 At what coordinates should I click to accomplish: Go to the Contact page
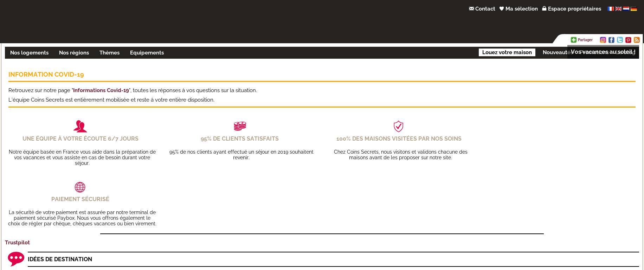(482, 9)
